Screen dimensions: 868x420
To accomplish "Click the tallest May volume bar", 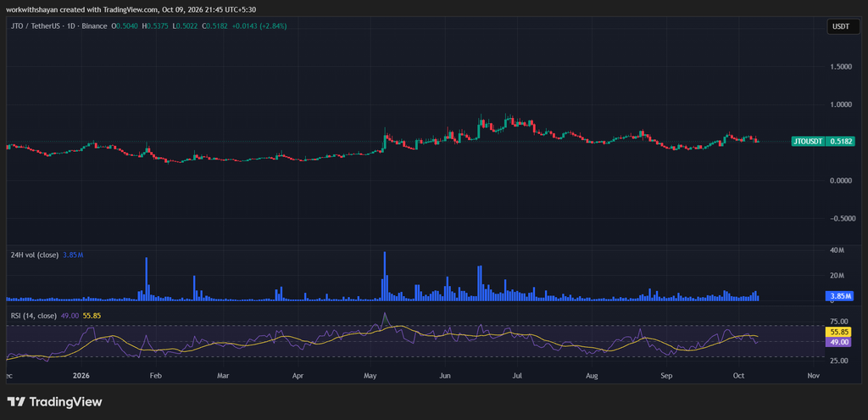I will (x=384, y=276).
